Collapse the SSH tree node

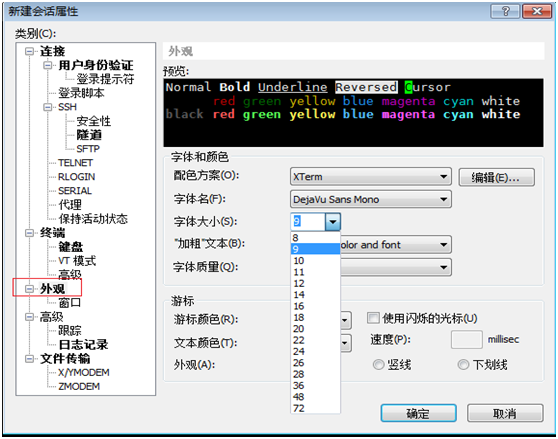coord(47,107)
